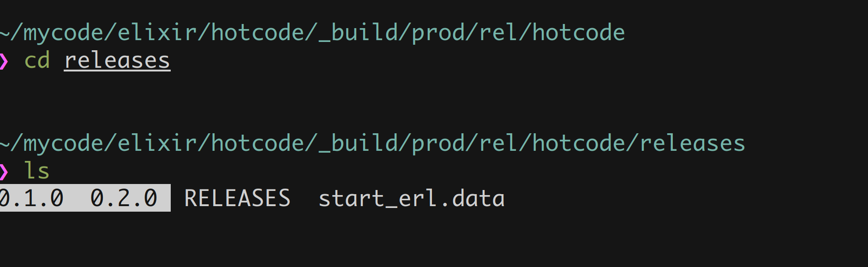This screenshot has height=267, width=868.
Task: Click mycode in the first path line
Action: coord(63,33)
